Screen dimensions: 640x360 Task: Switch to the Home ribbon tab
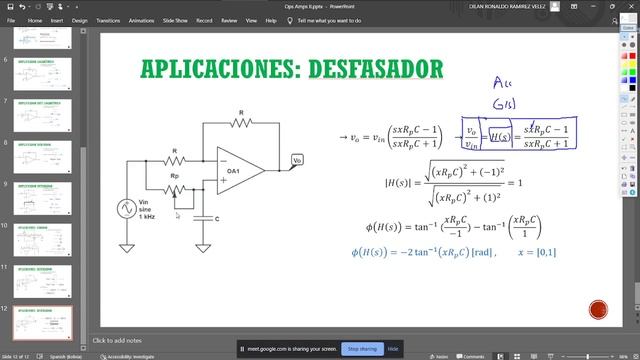[x=35, y=20]
